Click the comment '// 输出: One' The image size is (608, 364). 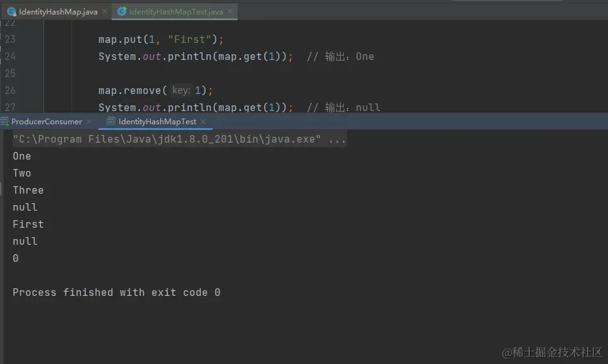pyautogui.click(x=341, y=57)
